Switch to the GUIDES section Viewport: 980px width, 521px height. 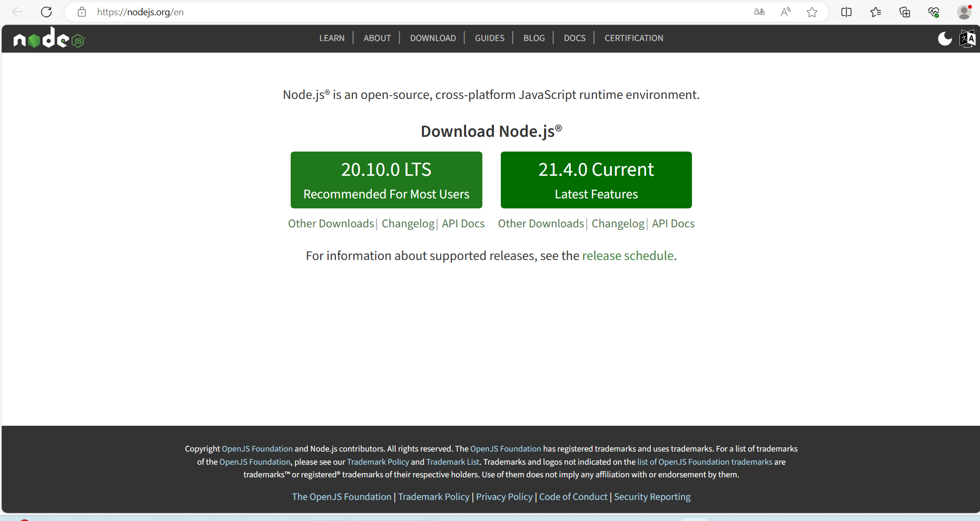pyautogui.click(x=489, y=38)
